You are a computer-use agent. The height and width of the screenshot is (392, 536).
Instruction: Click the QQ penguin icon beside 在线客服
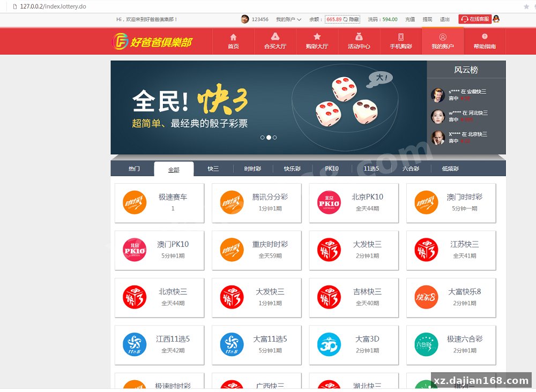496,19
